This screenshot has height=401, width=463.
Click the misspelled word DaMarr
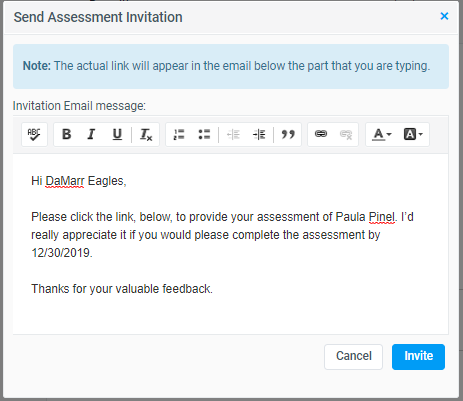[x=65, y=181]
